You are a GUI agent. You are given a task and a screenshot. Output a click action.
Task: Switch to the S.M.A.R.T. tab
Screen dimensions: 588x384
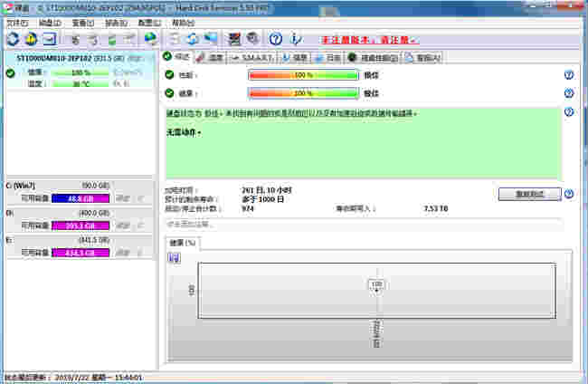coord(252,57)
